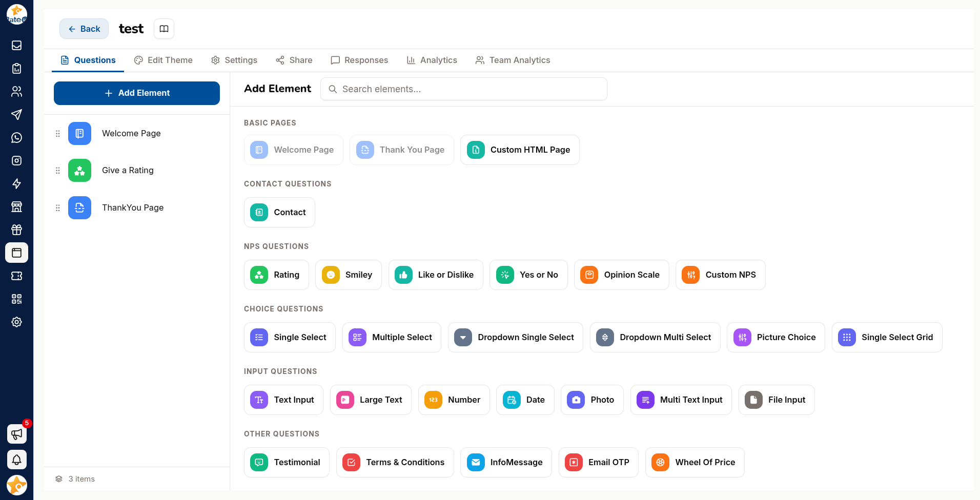Add a Custom HTML Page element

point(520,150)
